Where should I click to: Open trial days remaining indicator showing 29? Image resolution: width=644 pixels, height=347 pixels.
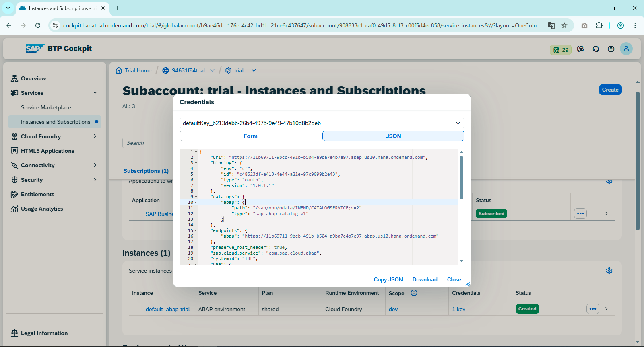pos(561,50)
